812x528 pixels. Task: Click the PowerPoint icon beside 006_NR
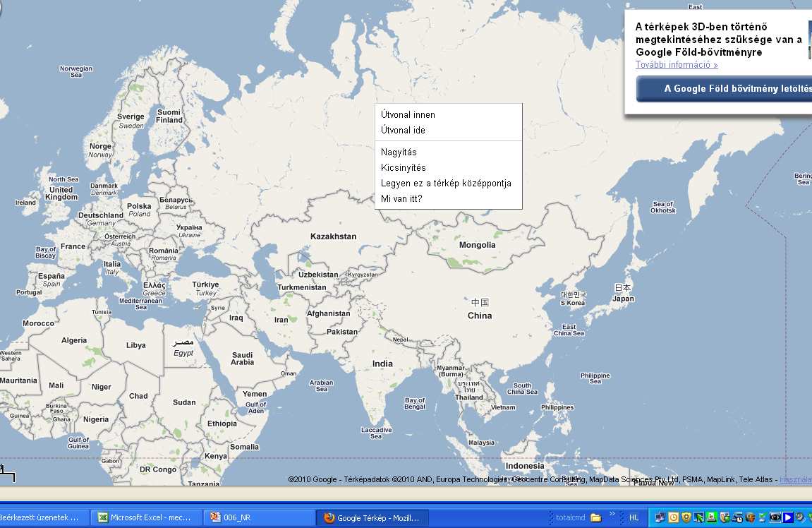pyautogui.click(x=215, y=517)
